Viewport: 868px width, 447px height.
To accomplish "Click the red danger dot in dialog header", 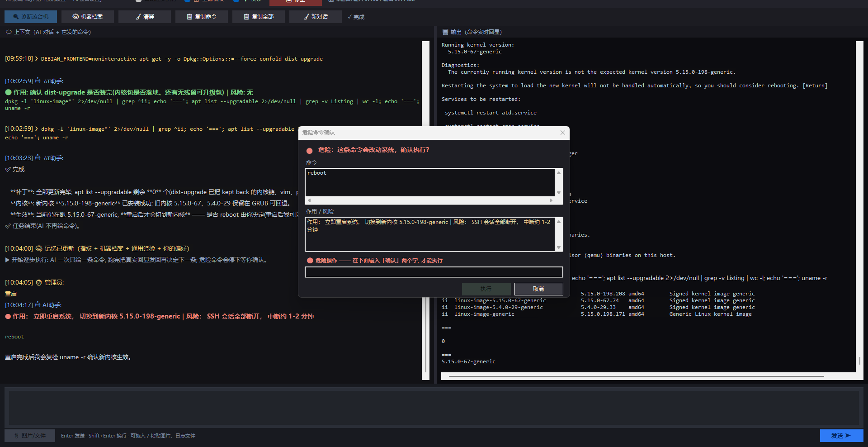I will point(309,151).
